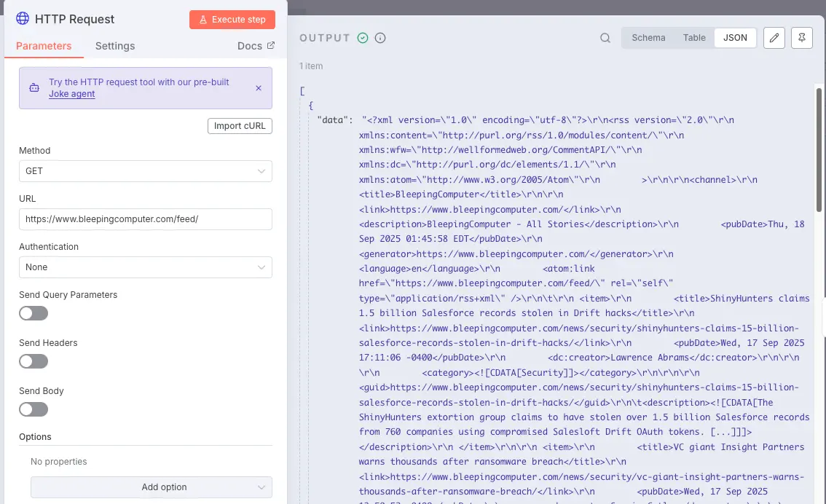This screenshot has height=504, width=826.
Task: Edit the output data with the pencil icon
Action: point(774,38)
